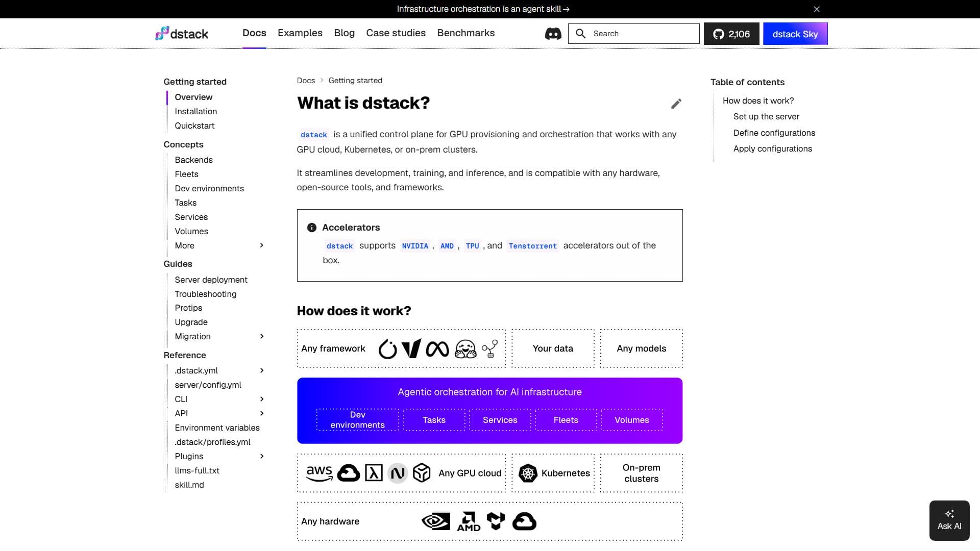Open the Examples tab
The height and width of the screenshot is (551, 980).
[300, 33]
